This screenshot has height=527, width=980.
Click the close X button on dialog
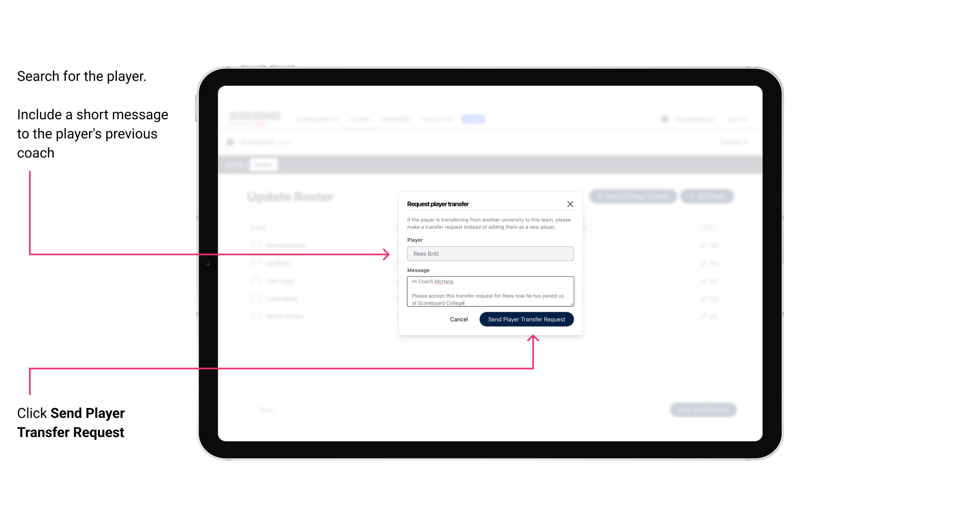tap(570, 204)
